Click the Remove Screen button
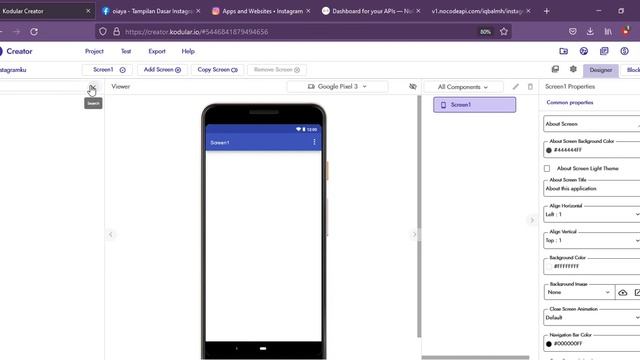 (x=276, y=70)
